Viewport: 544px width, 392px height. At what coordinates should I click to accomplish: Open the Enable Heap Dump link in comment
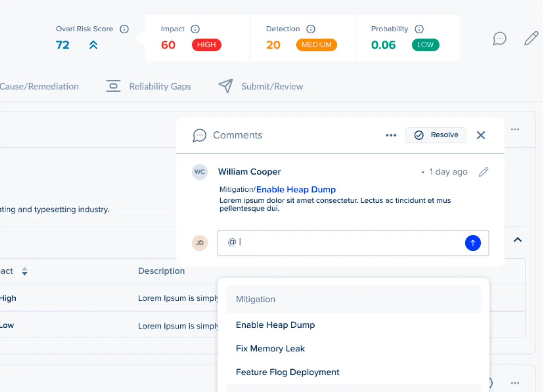point(296,189)
